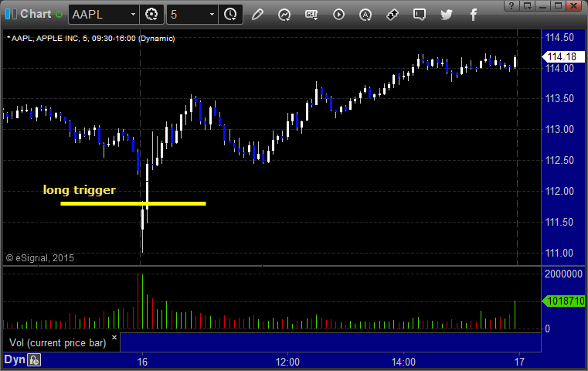Click the 114.18 current price marker
Viewport: 588px width, 371px height.
pyautogui.click(x=563, y=56)
